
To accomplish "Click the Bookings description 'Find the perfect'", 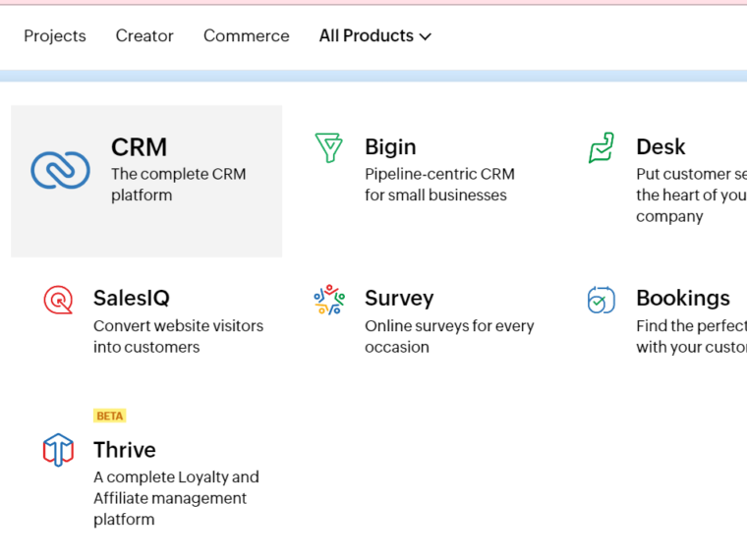I will click(691, 336).
